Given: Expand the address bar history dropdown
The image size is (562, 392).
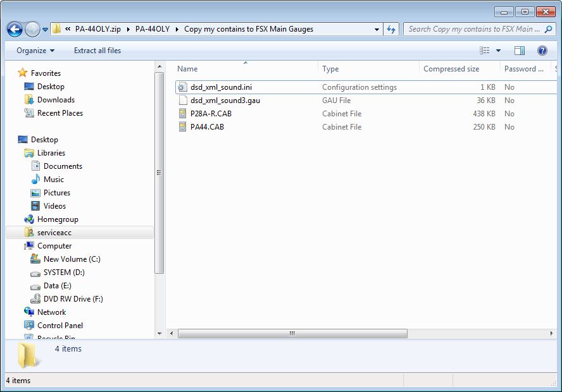Looking at the screenshot, I should click(x=377, y=29).
